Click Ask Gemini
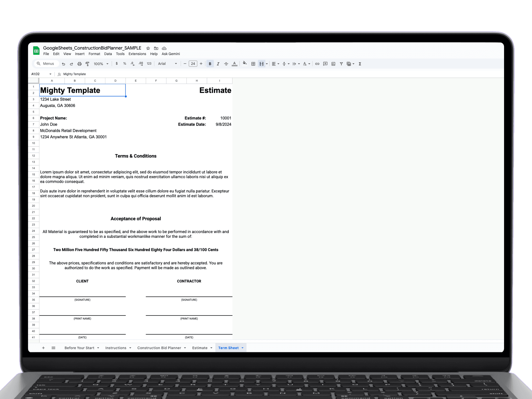532x399 pixels. pos(171,54)
